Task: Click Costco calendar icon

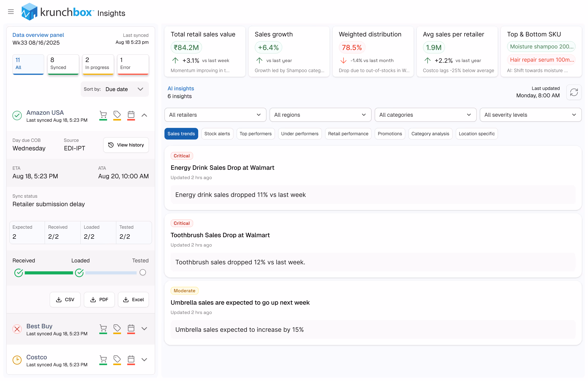Action: point(131,359)
